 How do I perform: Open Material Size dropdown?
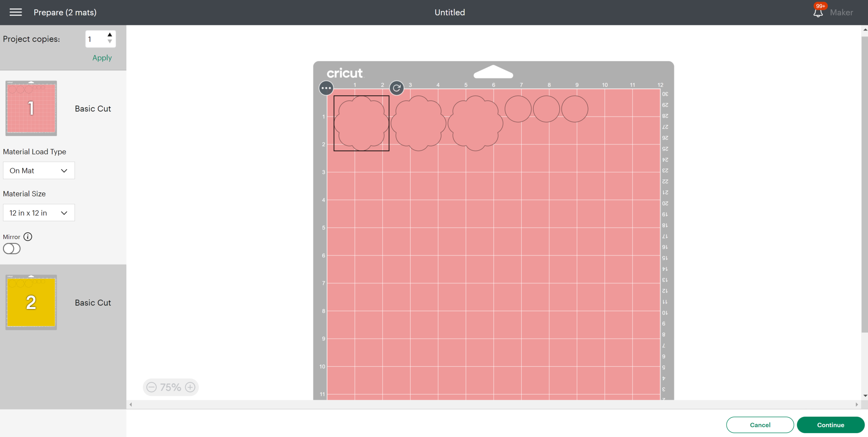pos(39,213)
